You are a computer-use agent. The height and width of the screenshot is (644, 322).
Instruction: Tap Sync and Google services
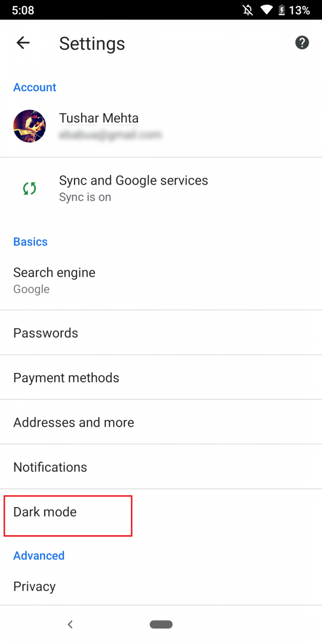133,188
